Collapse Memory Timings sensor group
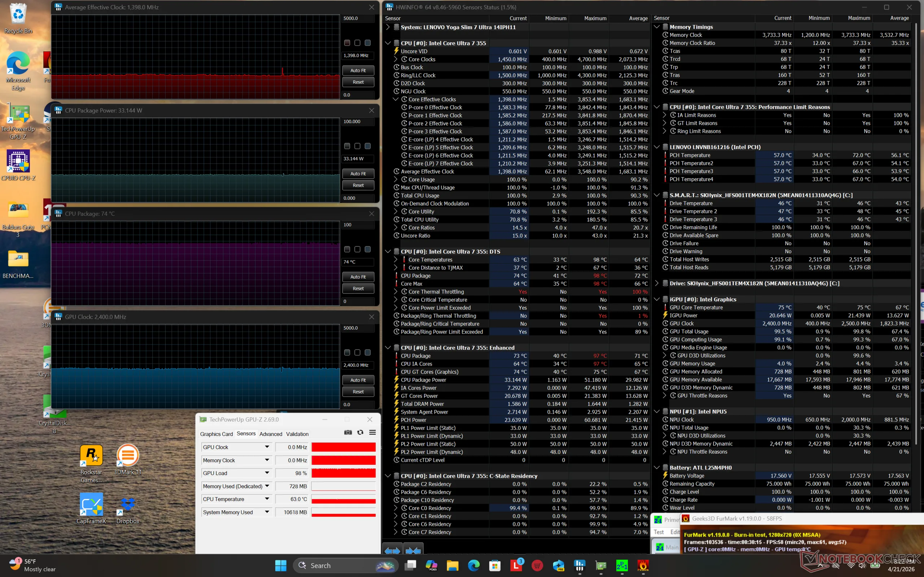The image size is (924, 577). (x=656, y=27)
